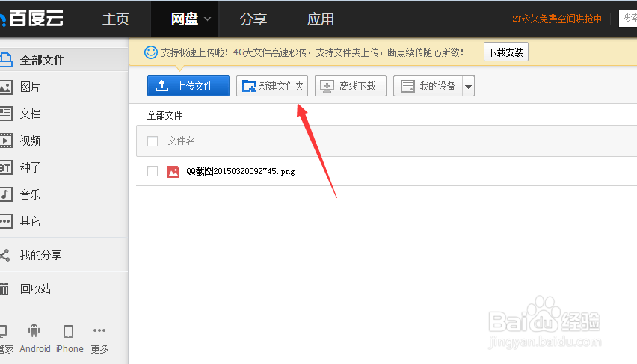The height and width of the screenshot is (364, 637).
Task: Click the 更多 three-dots icon
Action: [x=99, y=330]
